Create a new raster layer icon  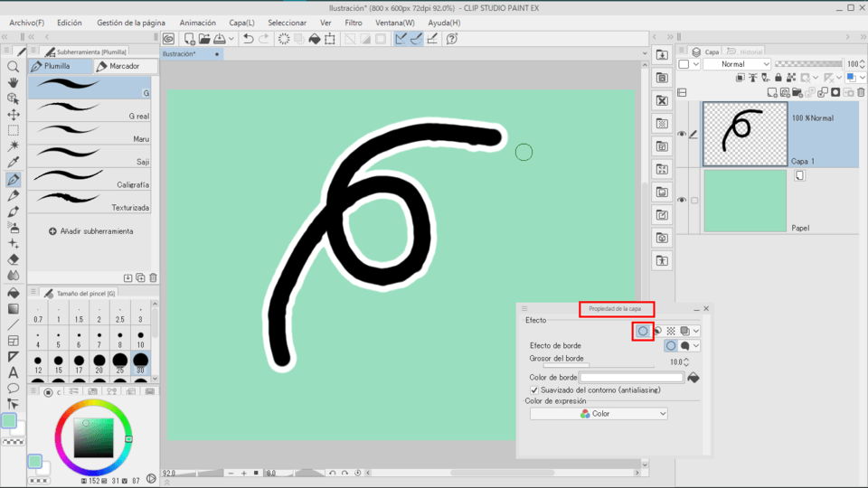(771, 92)
